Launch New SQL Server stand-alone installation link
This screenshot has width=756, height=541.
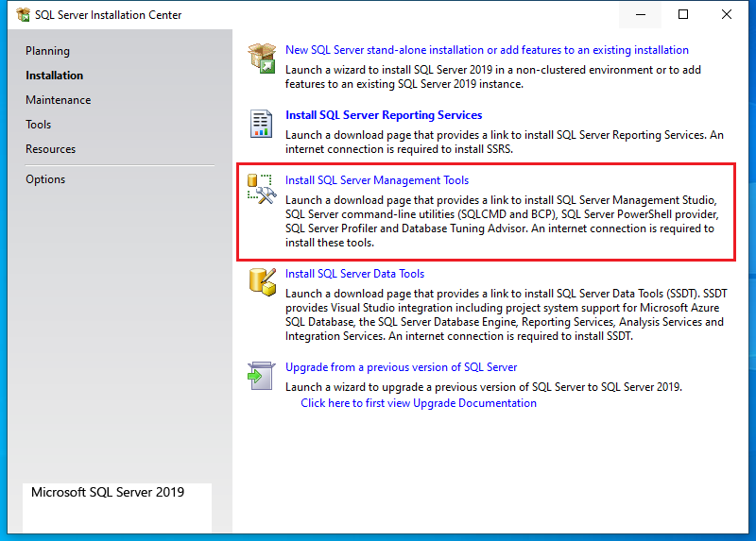pos(487,50)
